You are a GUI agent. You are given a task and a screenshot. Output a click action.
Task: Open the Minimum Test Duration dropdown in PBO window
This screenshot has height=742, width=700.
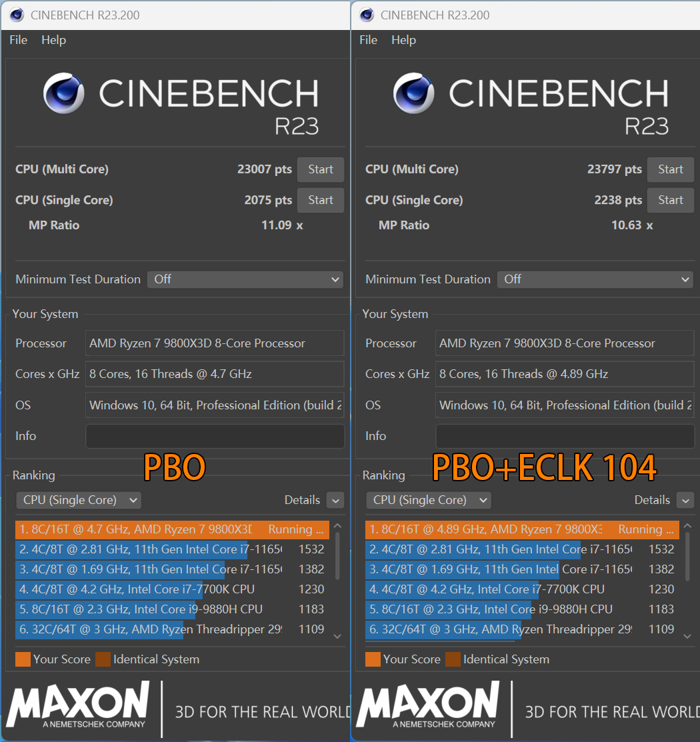[x=245, y=279]
